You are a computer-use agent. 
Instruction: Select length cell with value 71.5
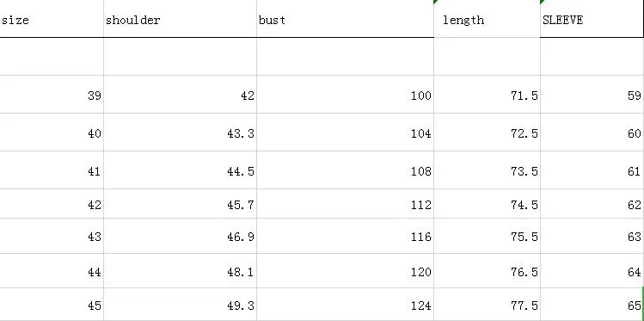pos(487,95)
